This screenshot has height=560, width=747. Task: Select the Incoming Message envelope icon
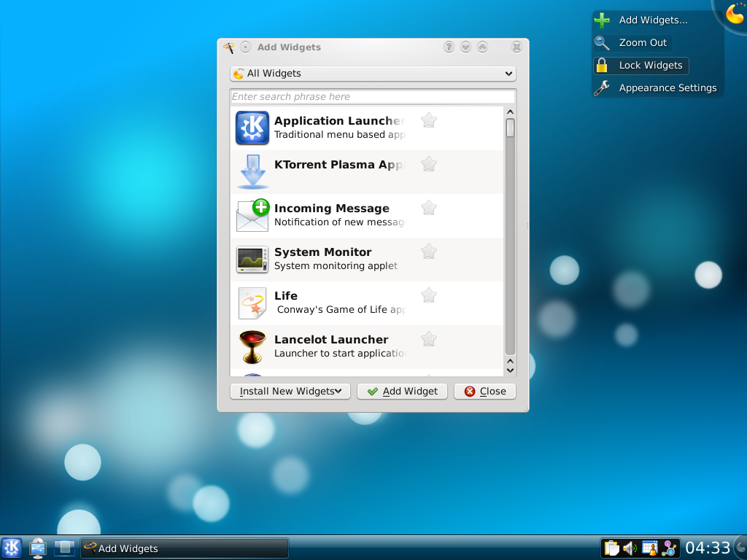[252, 215]
